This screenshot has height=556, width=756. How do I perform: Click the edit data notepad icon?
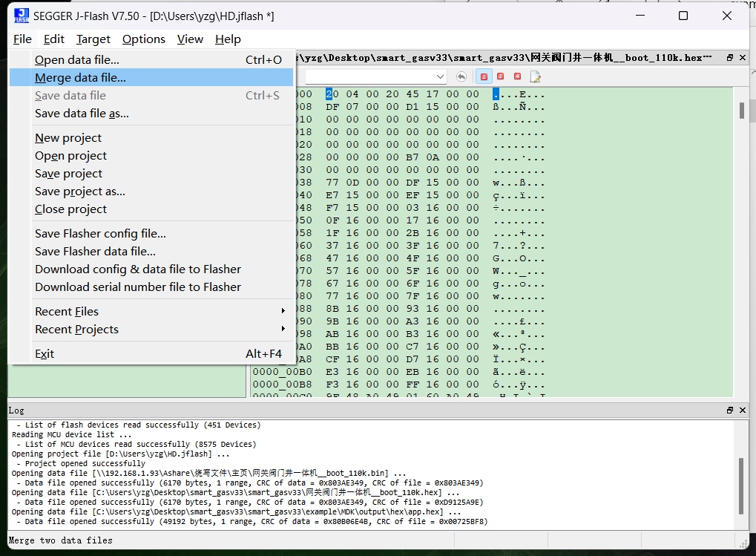pos(535,76)
